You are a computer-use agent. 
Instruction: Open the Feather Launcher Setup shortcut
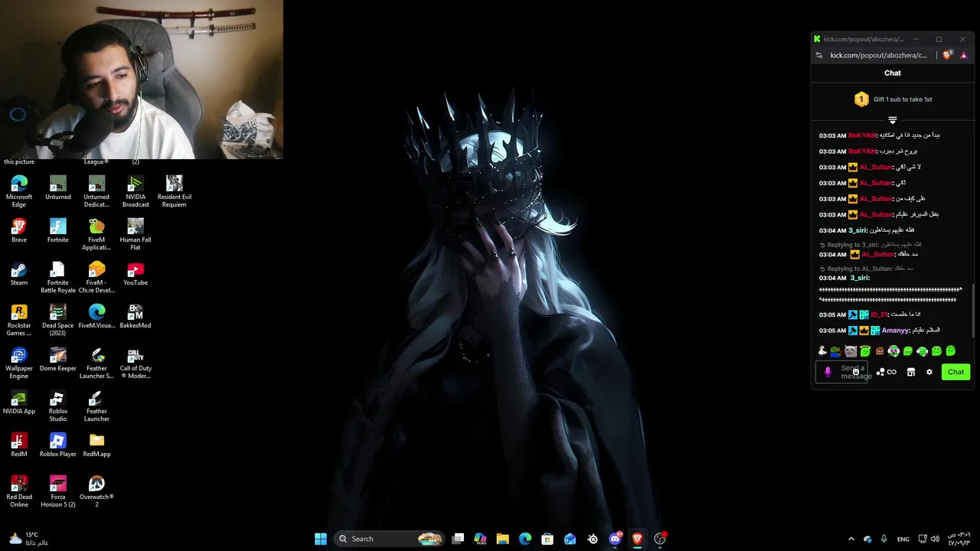pyautogui.click(x=96, y=363)
